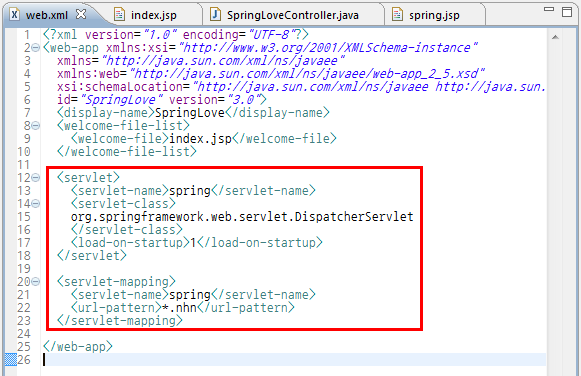This screenshot has height=376, width=581.
Task: Click the id="SpringLove" attribute on line 6
Action: (x=110, y=100)
